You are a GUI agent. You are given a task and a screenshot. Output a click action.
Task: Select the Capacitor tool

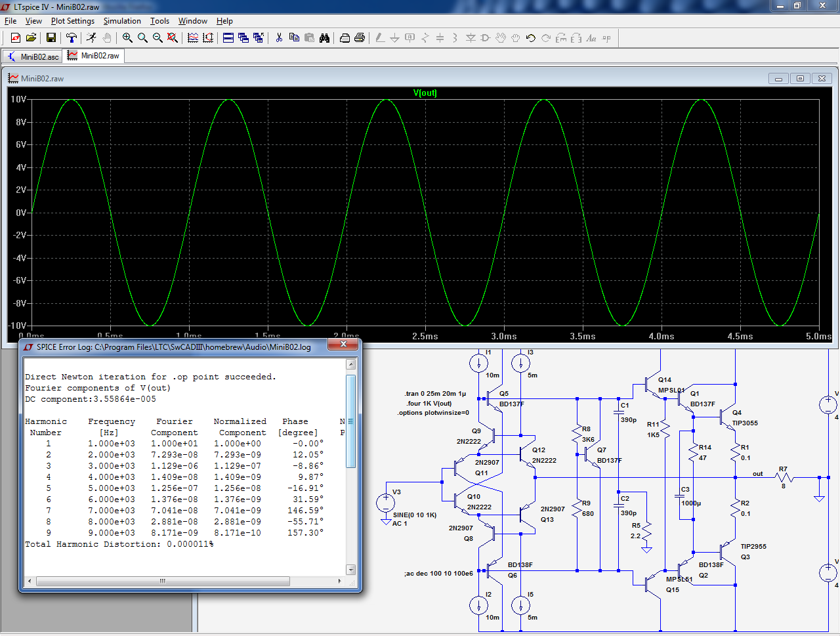pos(440,38)
